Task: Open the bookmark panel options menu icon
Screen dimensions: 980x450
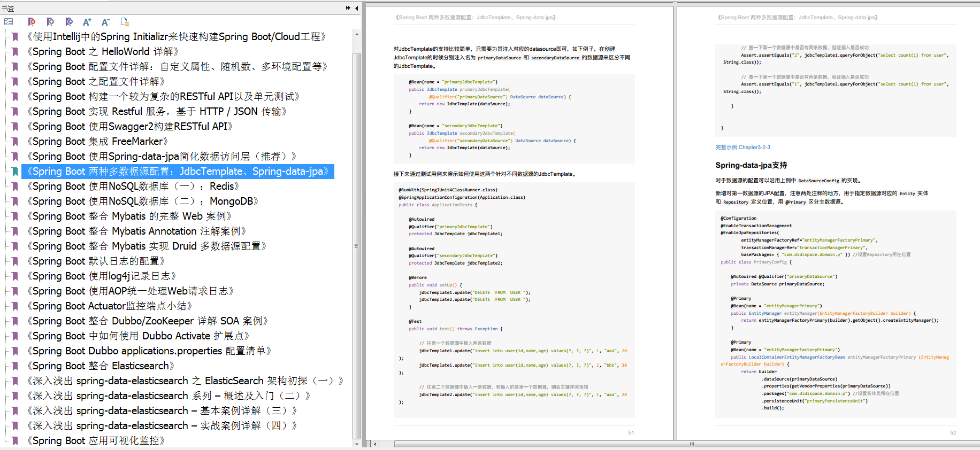Action: point(9,22)
